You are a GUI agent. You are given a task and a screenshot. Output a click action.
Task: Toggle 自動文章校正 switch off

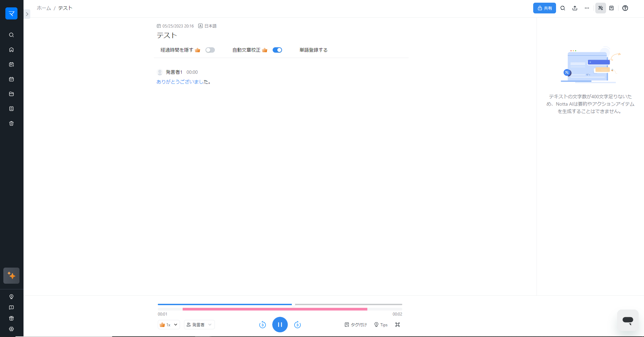point(277,50)
